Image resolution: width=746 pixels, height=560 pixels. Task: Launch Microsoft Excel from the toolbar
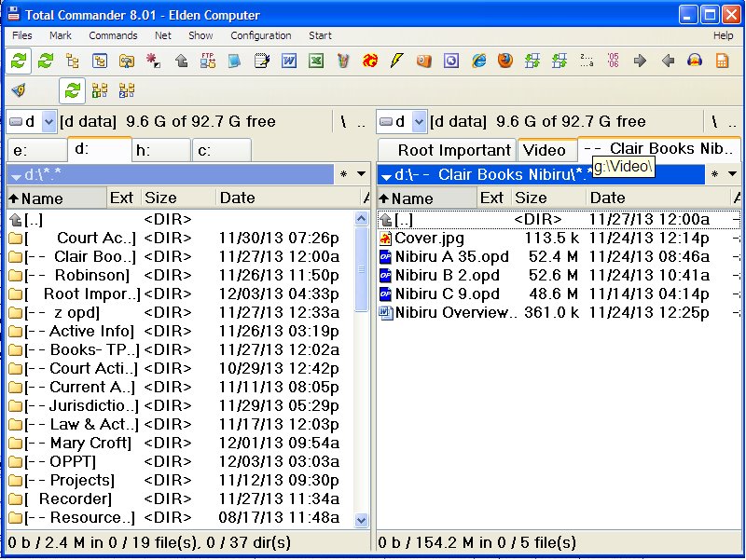pyautogui.click(x=316, y=61)
